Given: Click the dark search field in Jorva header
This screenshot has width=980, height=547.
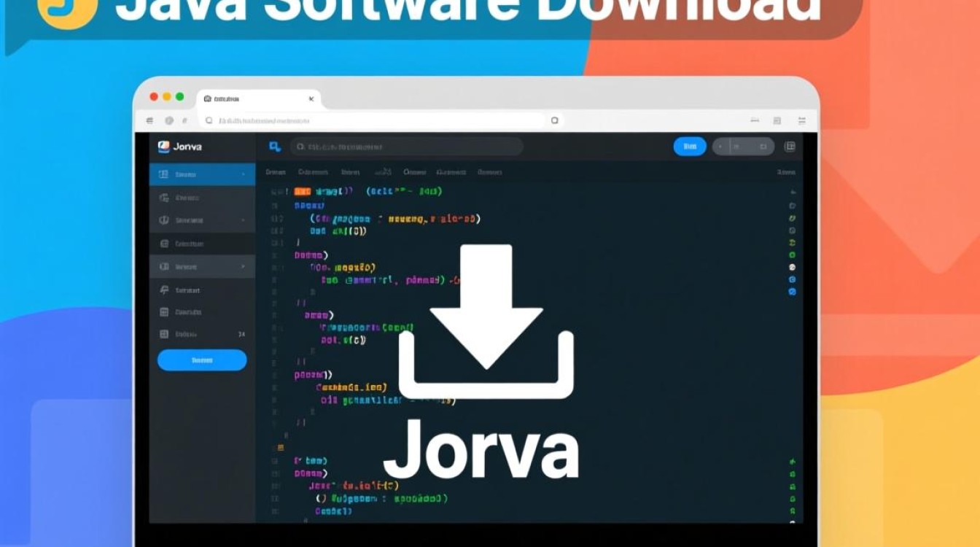Looking at the screenshot, I should [x=406, y=147].
